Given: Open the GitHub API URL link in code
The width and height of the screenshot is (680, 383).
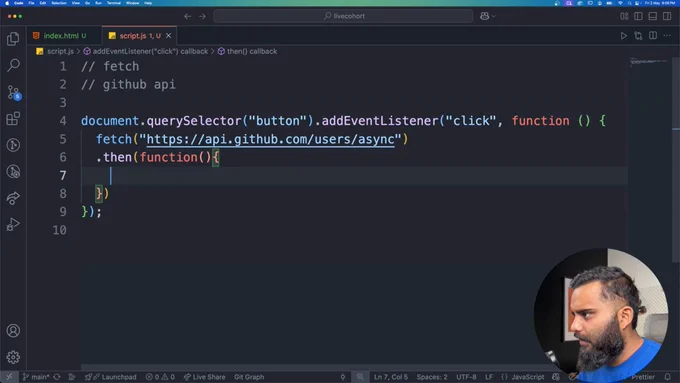Looking at the screenshot, I should [271, 139].
